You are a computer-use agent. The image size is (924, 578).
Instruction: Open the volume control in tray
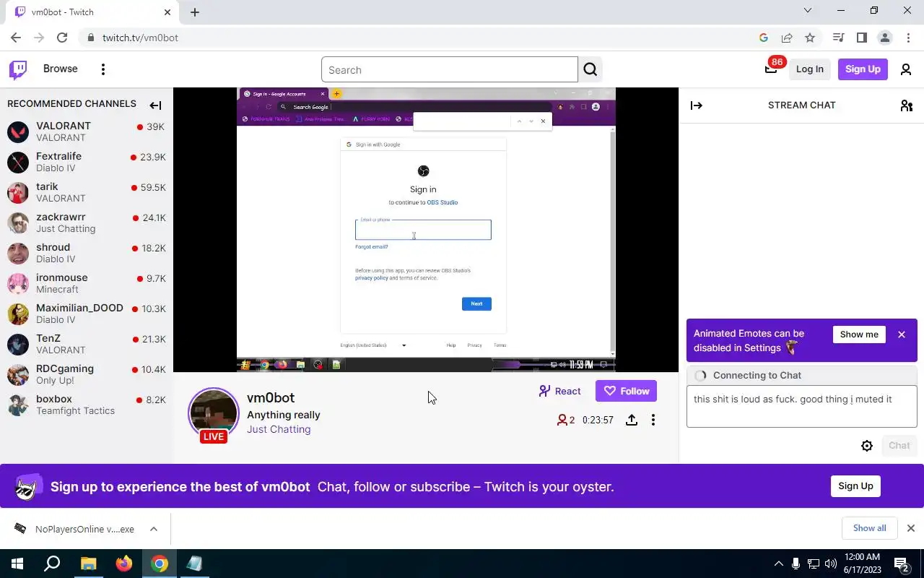tap(831, 564)
